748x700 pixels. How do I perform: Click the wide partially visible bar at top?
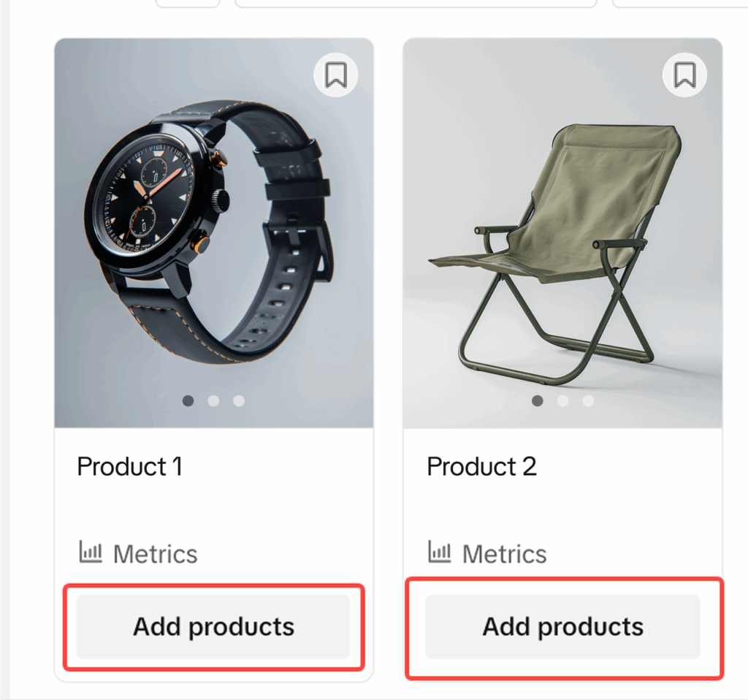[416, 4]
